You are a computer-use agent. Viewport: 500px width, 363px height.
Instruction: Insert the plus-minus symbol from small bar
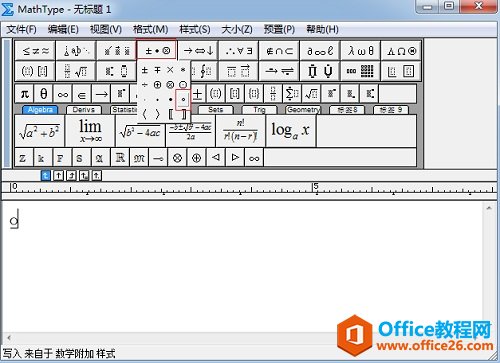pyautogui.click(x=198, y=94)
